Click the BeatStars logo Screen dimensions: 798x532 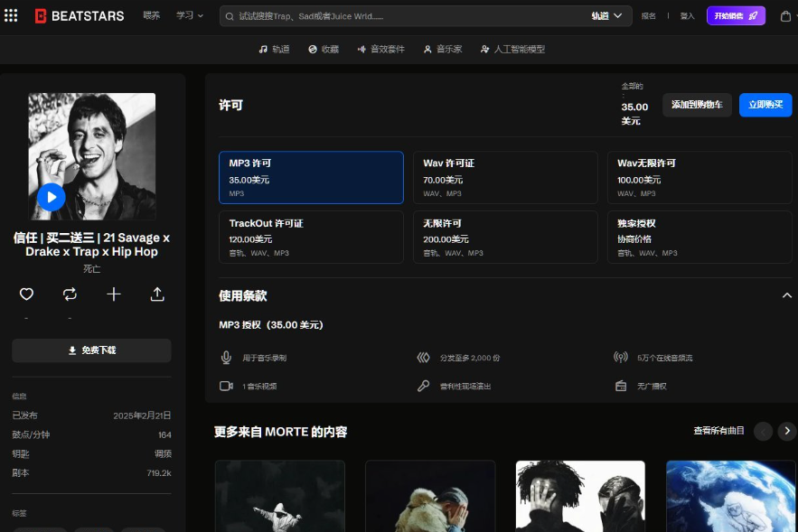point(80,16)
